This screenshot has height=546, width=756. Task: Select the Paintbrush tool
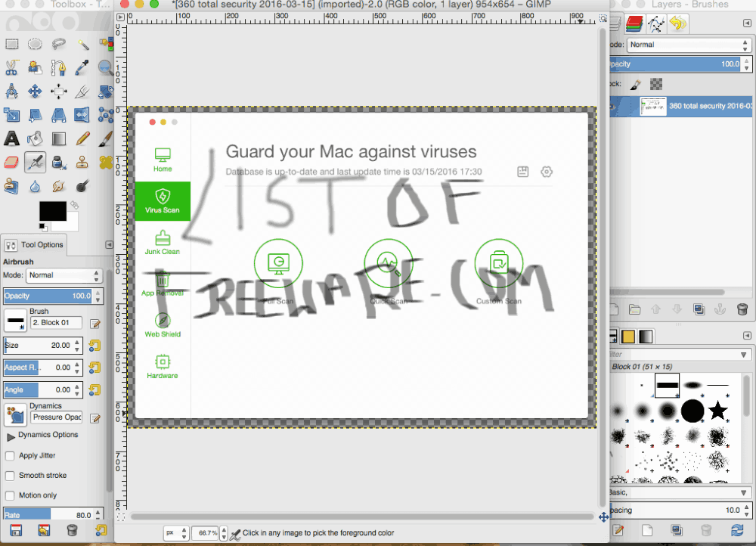pyautogui.click(x=106, y=138)
